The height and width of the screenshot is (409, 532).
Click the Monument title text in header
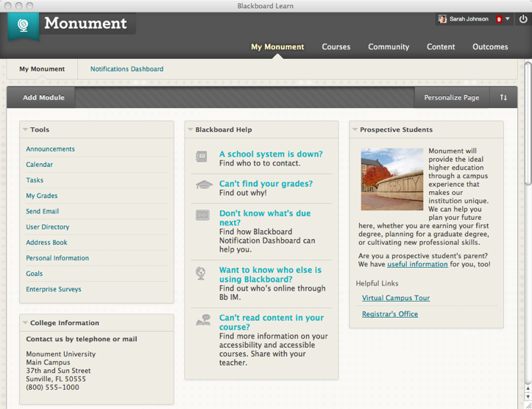(x=85, y=23)
